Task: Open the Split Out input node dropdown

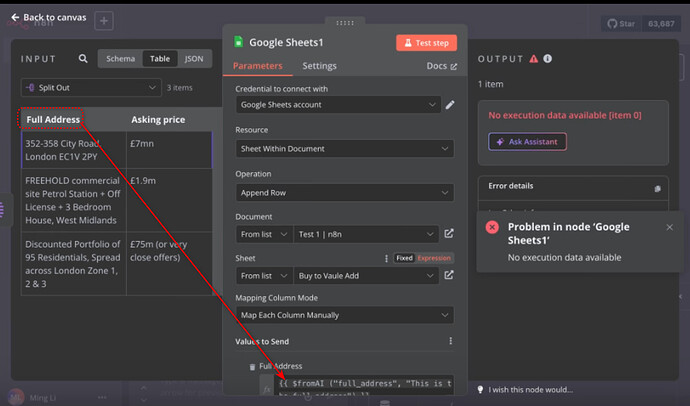Action: 91,88
